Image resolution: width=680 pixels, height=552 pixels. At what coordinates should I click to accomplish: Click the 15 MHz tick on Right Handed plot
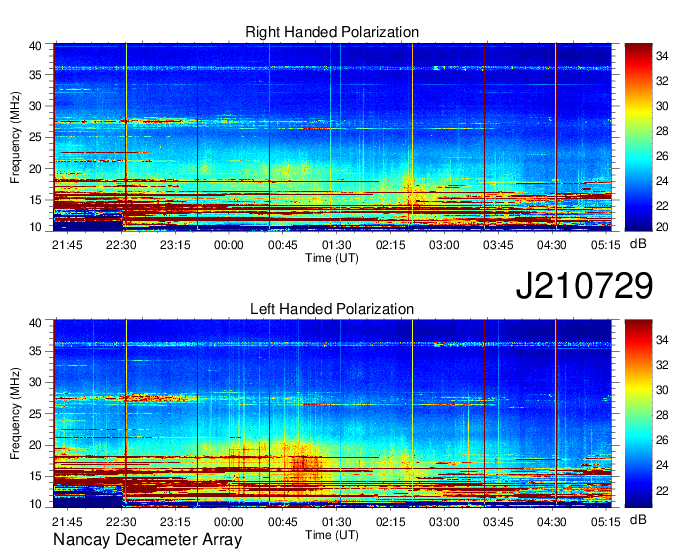(35, 200)
